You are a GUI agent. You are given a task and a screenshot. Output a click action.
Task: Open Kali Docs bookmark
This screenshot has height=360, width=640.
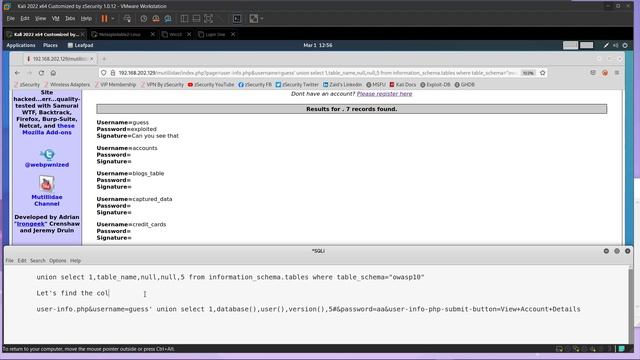point(403,84)
